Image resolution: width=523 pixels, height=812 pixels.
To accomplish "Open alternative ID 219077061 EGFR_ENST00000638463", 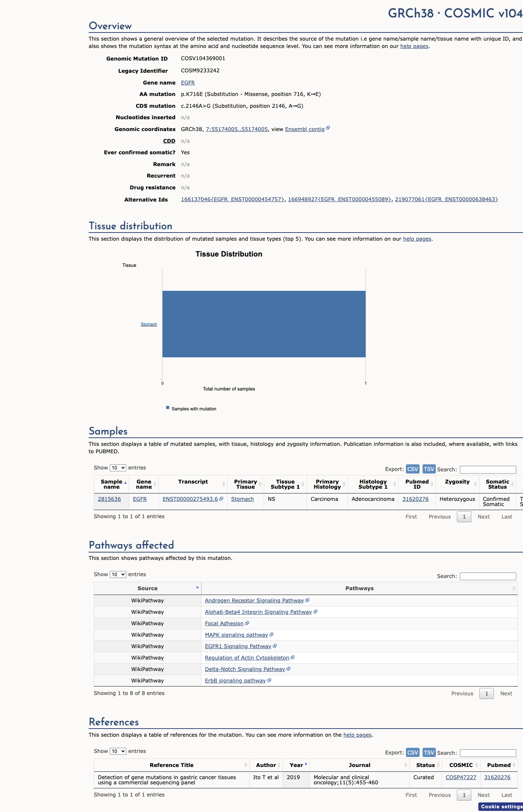I will (447, 199).
